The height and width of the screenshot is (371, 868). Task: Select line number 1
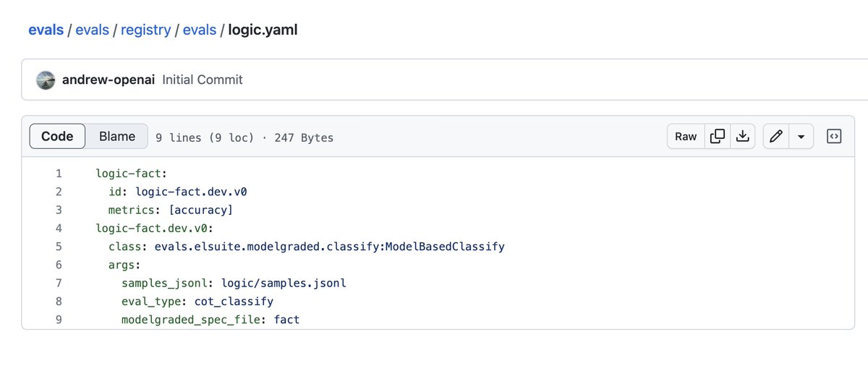coord(59,174)
